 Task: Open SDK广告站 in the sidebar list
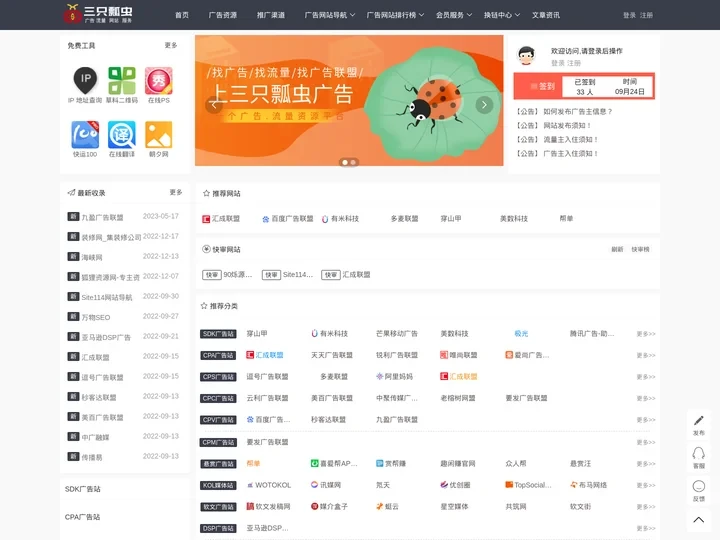(83, 489)
